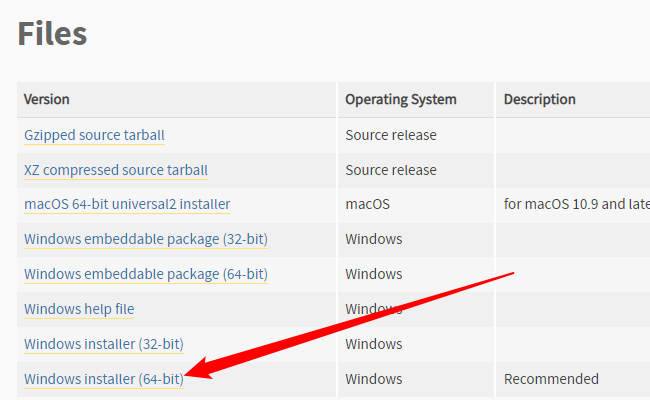
Task: Select Source release cell in XZ row
Action: 390,170
